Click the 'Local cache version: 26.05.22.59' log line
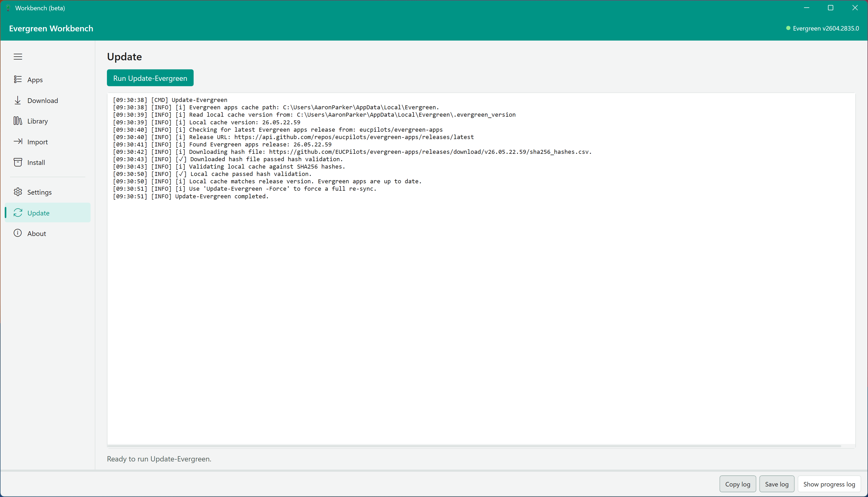Image resolution: width=868 pixels, height=497 pixels. coord(206,122)
